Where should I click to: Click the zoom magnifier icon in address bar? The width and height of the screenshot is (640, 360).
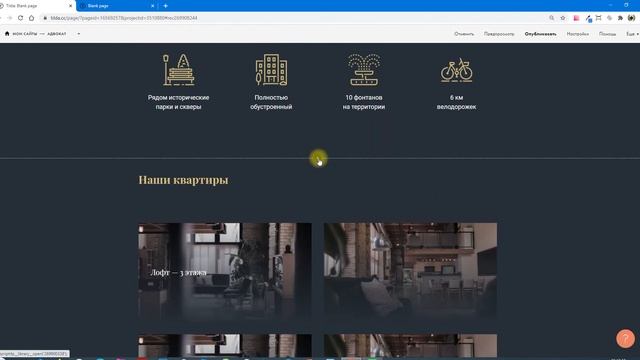click(x=551, y=18)
